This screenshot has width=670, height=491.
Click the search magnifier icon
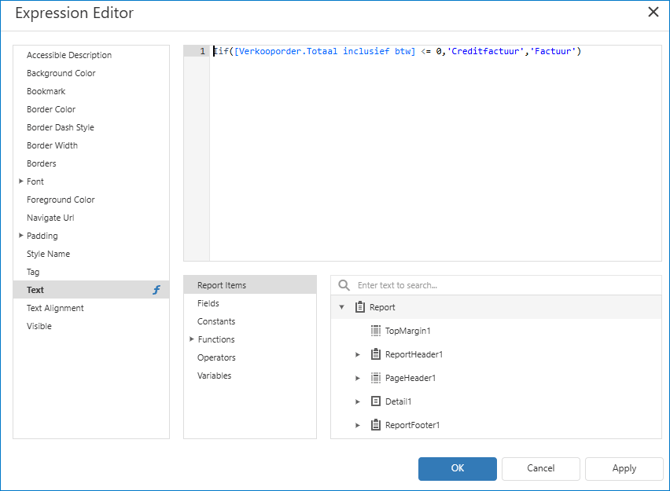344,285
